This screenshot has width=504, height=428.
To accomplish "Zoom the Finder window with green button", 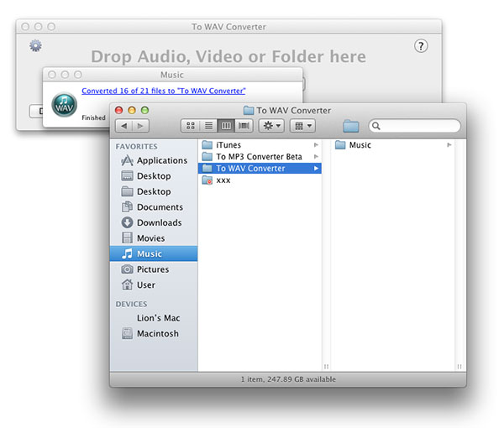I will pyautogui.click(x=145, y=110).
